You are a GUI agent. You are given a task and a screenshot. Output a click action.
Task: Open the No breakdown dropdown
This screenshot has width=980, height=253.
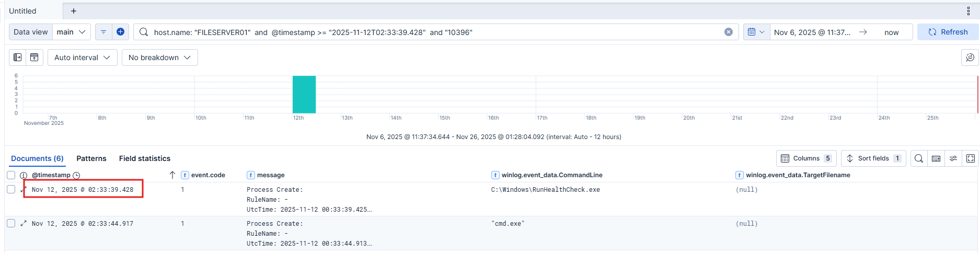pos(159,57)
